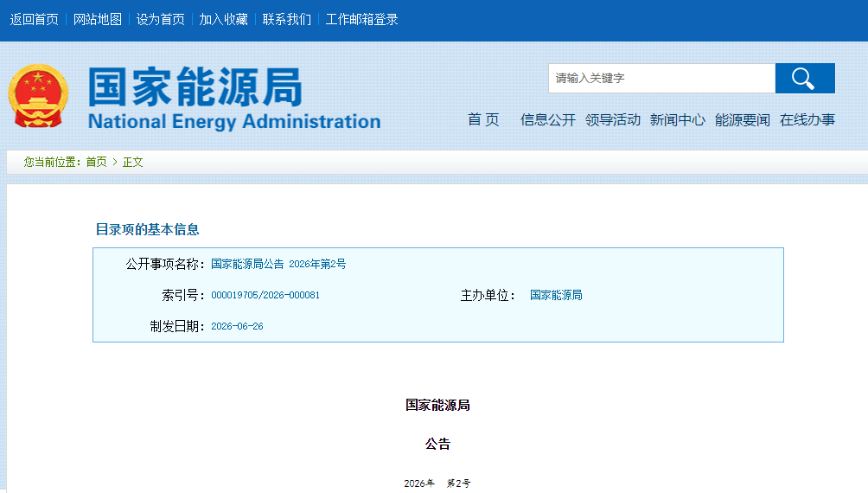868x493 pixels.
Task: Click the national emblem logo
Action: click(38, 96)
